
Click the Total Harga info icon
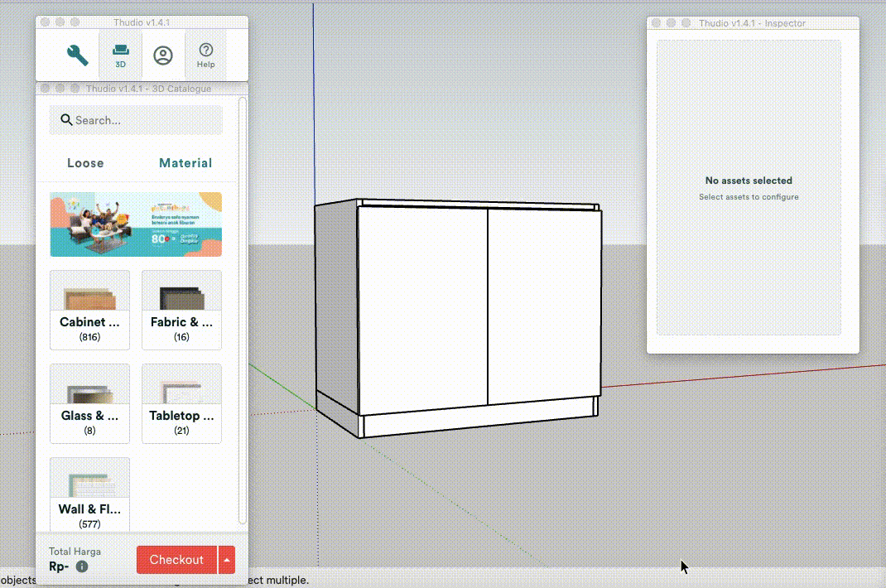tap(82, 566)
